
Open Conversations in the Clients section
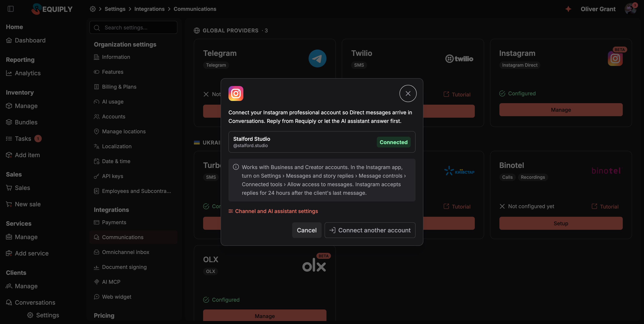(31, 302)
